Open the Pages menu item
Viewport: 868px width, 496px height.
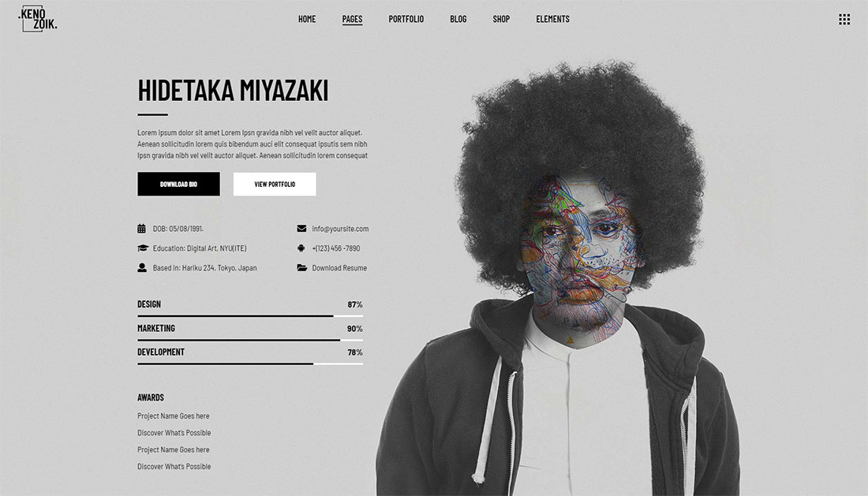352,20
